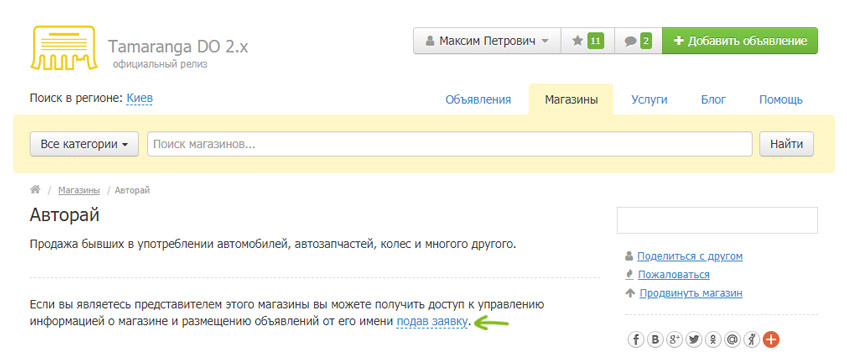Click the empty box above Поделиться с другом
Viewport: 847px width, 360px height.
[x=717, y=220]
